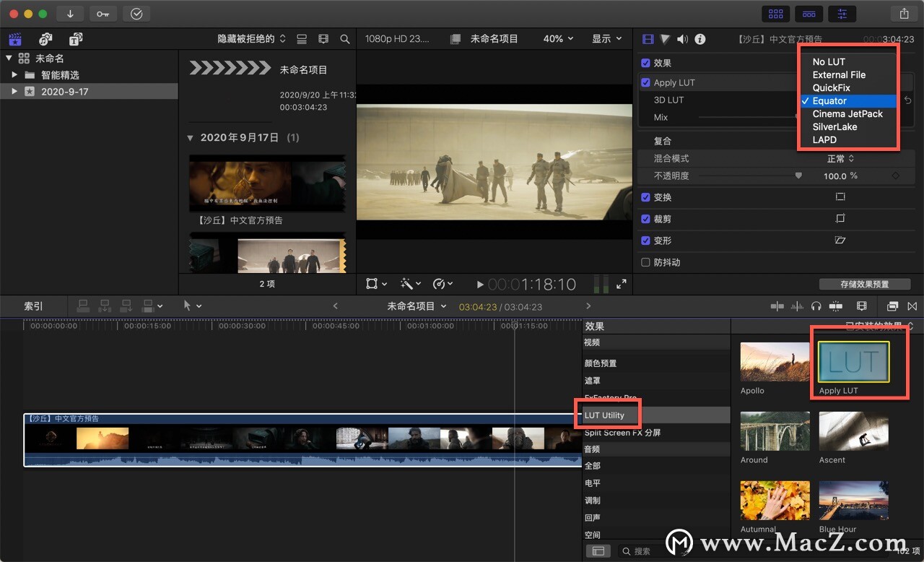Click the import media down-arrow icon
This screenshot has width=924, height=562.
pyautogui.click(x=70, y=14)
